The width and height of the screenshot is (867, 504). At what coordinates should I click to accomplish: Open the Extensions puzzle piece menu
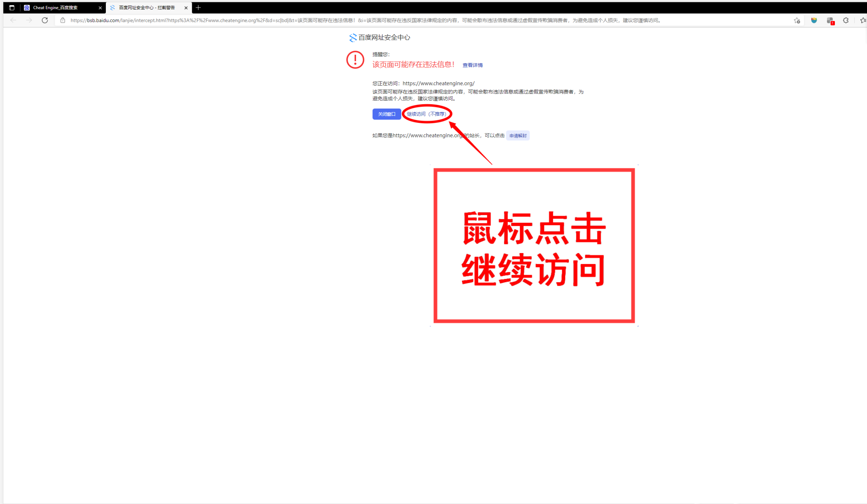tap(846, 21)
